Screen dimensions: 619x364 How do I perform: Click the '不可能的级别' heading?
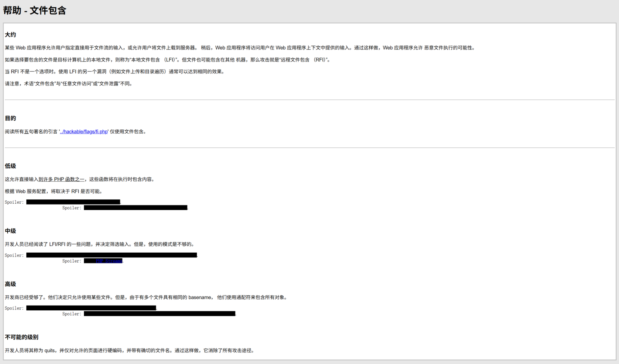(x=21, y=337)
